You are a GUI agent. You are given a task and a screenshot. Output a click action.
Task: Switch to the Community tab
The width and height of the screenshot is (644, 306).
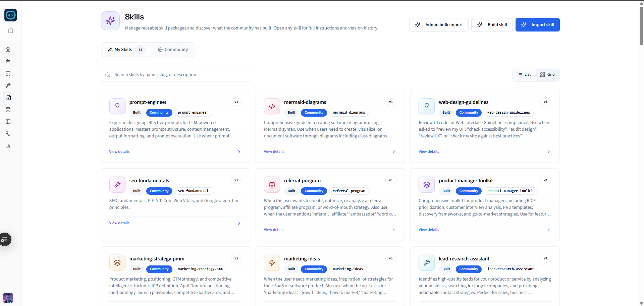173,49
